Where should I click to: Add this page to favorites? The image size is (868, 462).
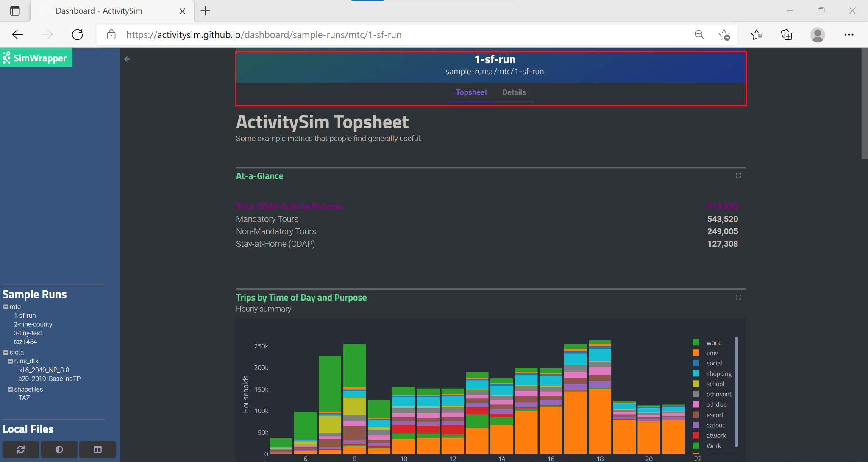tap(724, 35)
